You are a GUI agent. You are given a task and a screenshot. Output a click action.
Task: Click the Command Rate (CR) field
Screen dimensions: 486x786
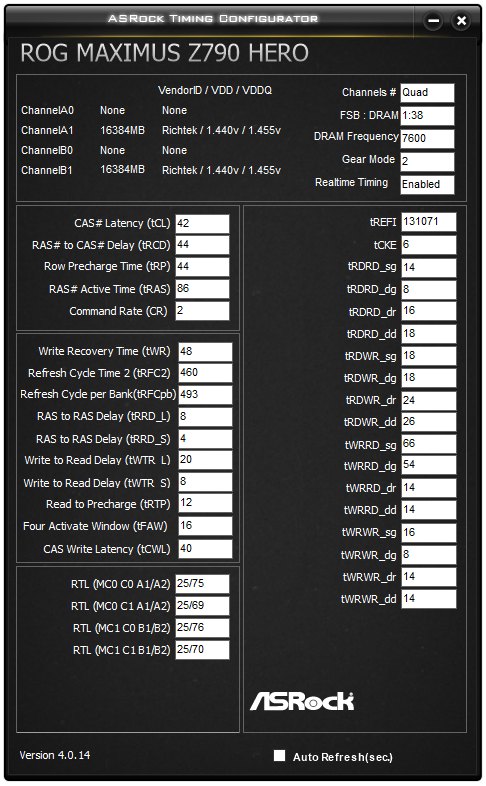(x=202, y=311)
